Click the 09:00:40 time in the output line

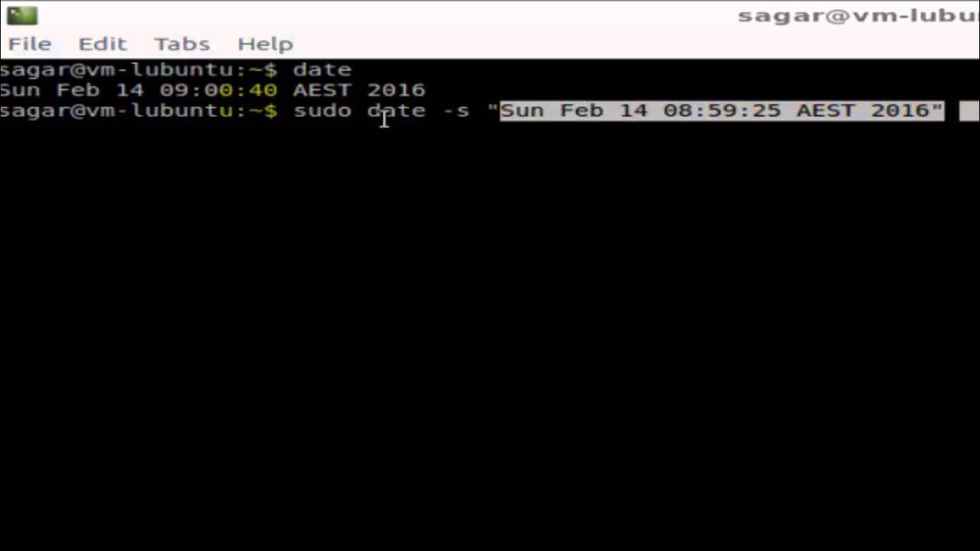click(218, 90)
